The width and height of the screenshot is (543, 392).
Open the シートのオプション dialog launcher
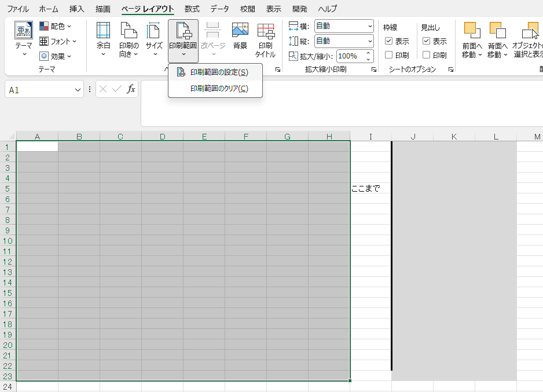coord(451,69)
